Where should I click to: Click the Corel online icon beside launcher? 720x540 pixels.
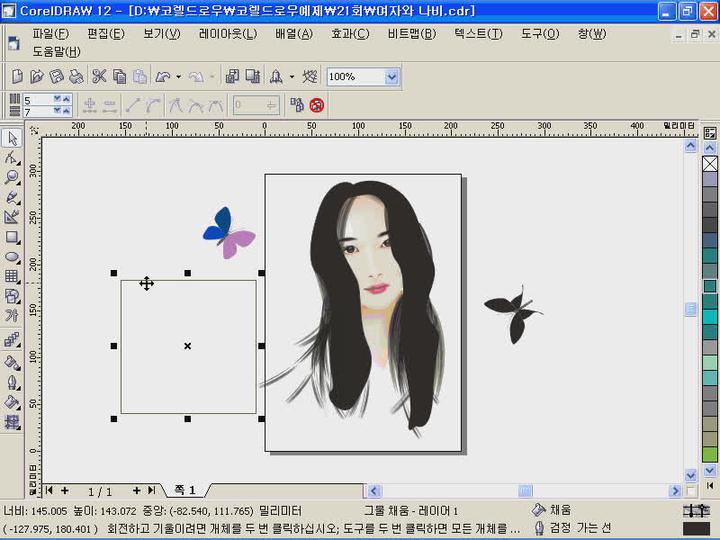[x=310, y=76]
